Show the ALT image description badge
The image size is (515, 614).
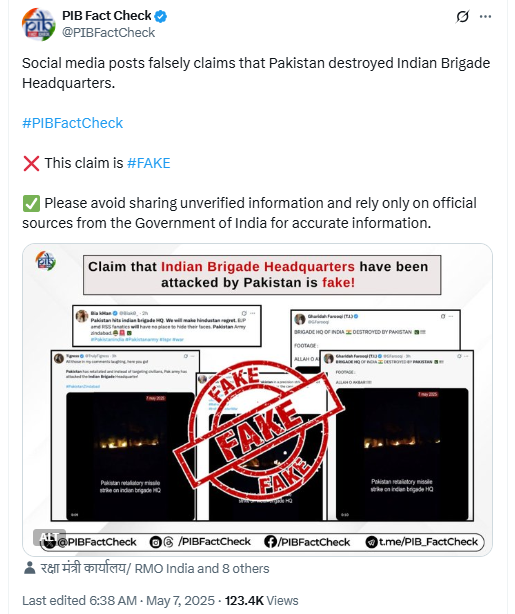(49, 537)
